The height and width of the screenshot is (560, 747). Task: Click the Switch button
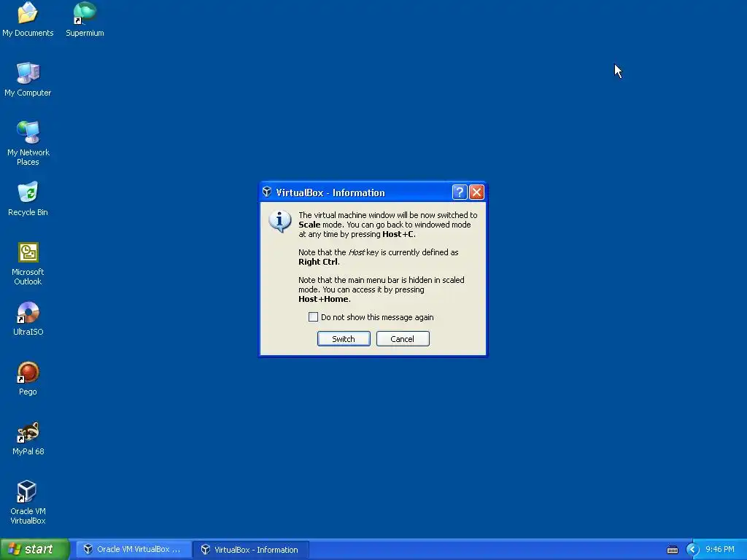(x=344, y=338)
